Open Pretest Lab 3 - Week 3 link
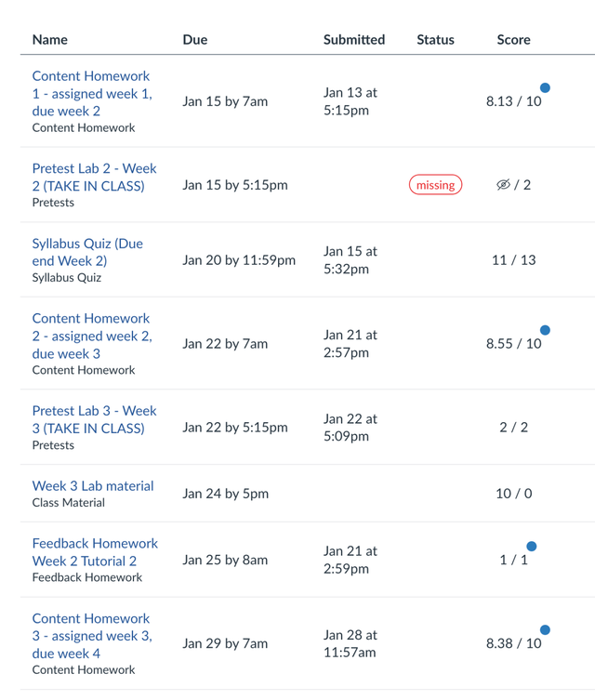 pyautogui.click(x=94, y=419)
